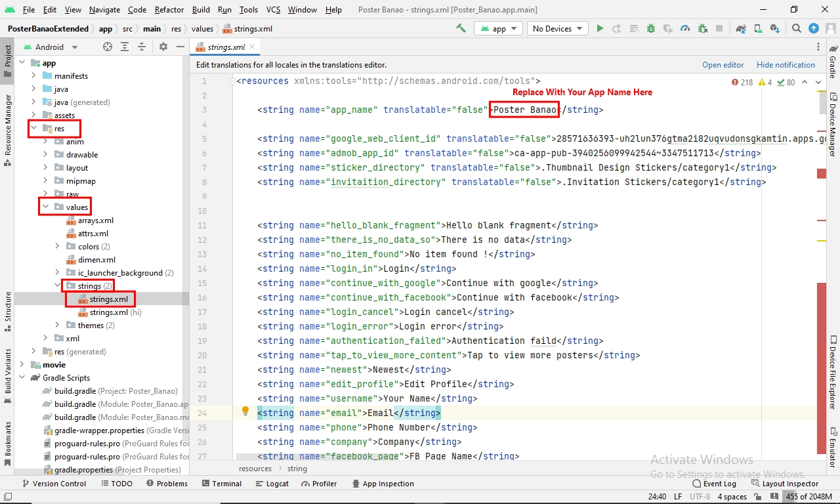This screenshot has height=504, width=840.
Task: Open the No Devices dropdown
Action: 558,28
